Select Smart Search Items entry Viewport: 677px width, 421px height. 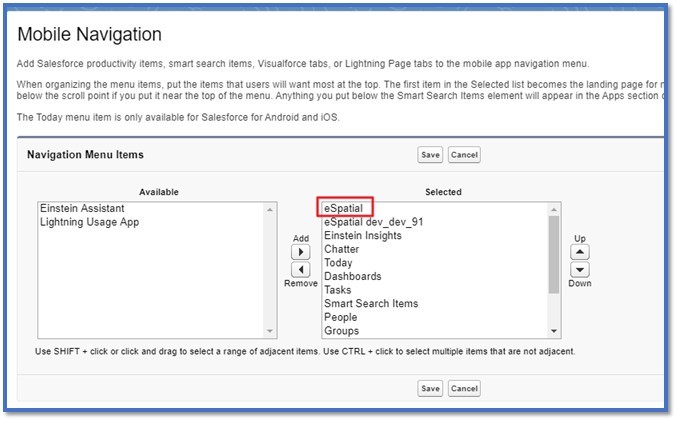[371, 304]
